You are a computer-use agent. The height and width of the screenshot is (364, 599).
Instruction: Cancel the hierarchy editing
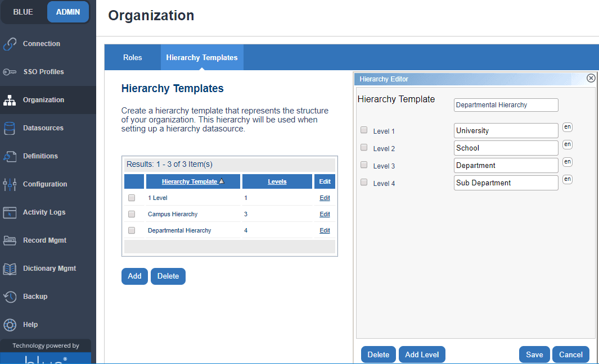pos(571,355)
